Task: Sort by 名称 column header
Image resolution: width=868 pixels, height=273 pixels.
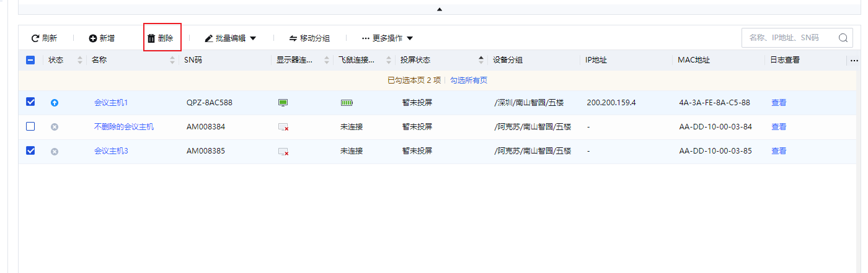Action: pyautogui.click(x=99, y=60)
